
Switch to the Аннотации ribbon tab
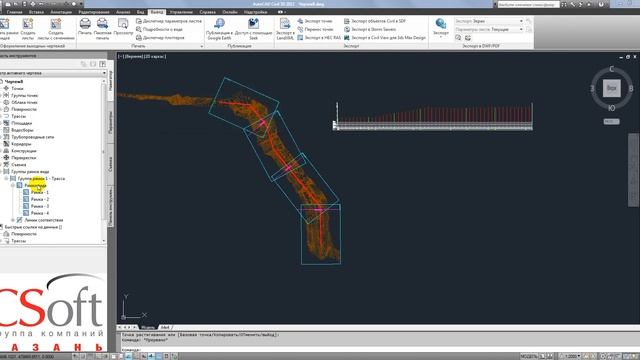point(61,12)
